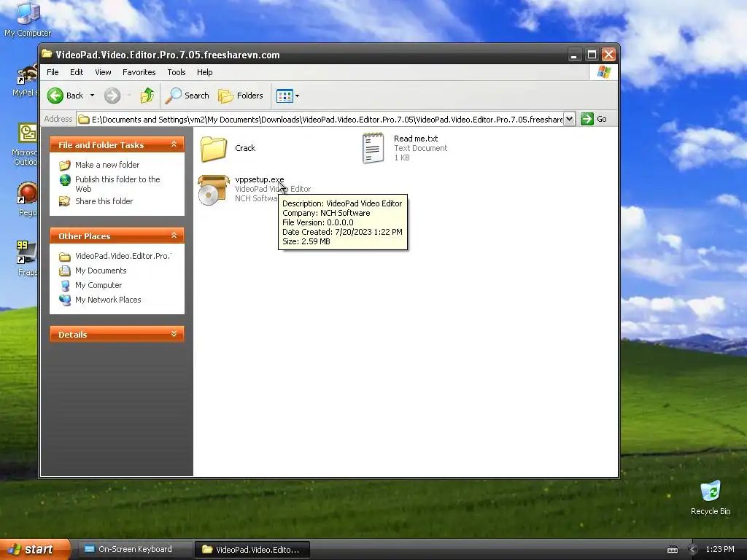Screen dimensions: 747x560
Task: Open the File menu
Action: pos(53,72)
